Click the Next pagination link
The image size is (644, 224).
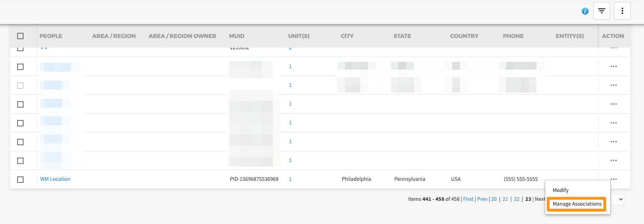540,199
